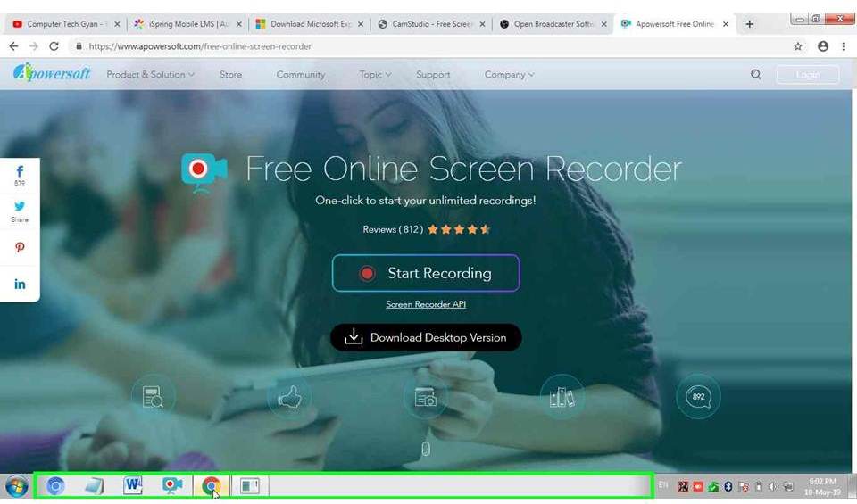Close the iSpring Mobile LMS tab
Viewport: 857px width, 504px height.
coord(238,24)
